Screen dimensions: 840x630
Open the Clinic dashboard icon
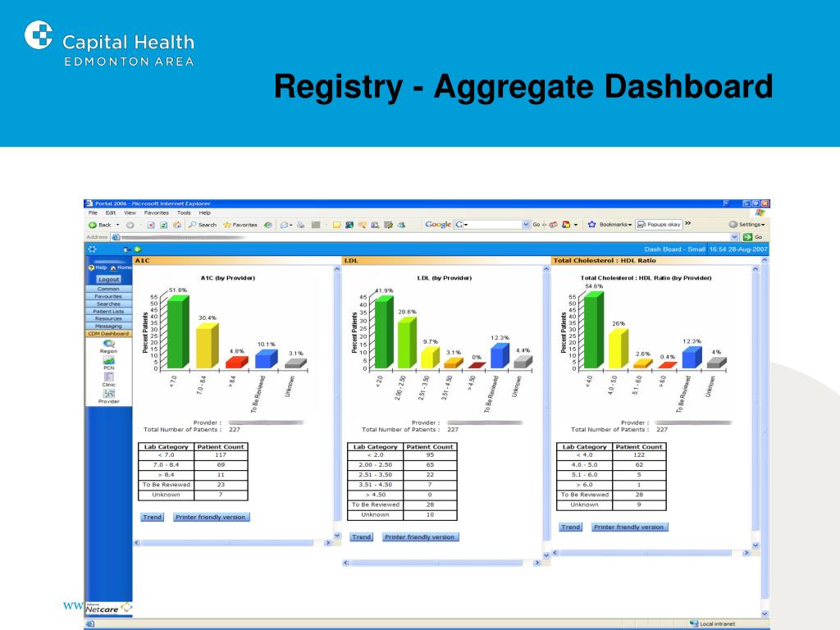tap(109, 377)
